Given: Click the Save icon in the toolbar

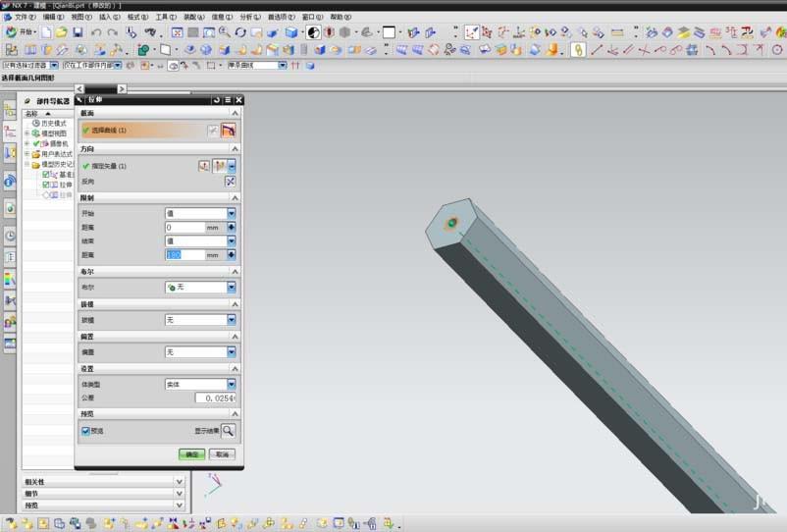Looking at the screenshot, I should (77, 32).
